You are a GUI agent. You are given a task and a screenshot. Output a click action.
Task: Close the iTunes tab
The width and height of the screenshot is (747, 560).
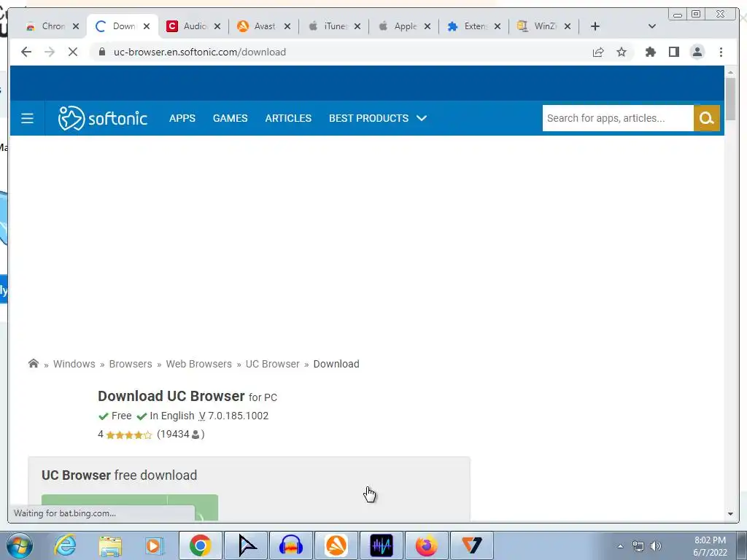357,26
